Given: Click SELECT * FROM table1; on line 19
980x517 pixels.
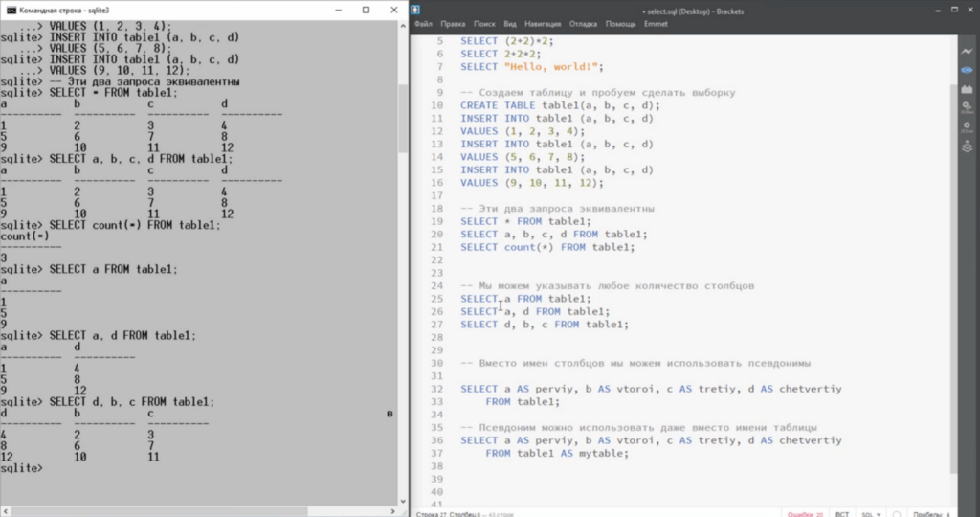Looking at the screenshot, I should 526,221.
